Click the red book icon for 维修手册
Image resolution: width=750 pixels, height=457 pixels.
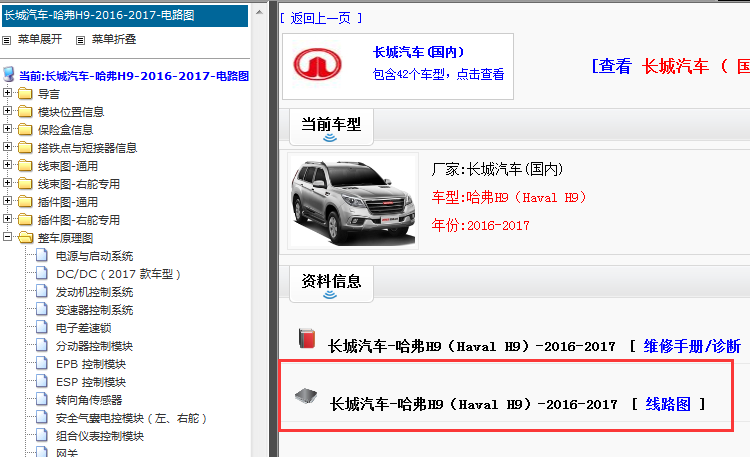pos(307,338)
